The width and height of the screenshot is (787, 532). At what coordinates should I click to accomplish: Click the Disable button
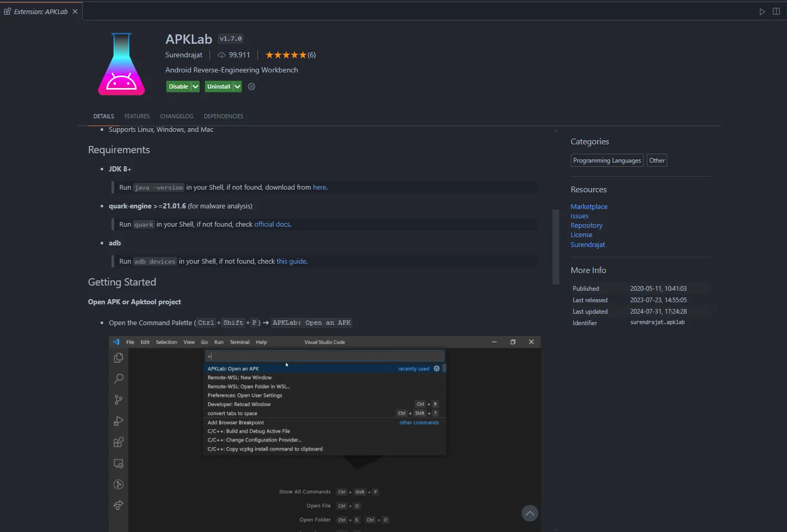(x=178, y=86)
